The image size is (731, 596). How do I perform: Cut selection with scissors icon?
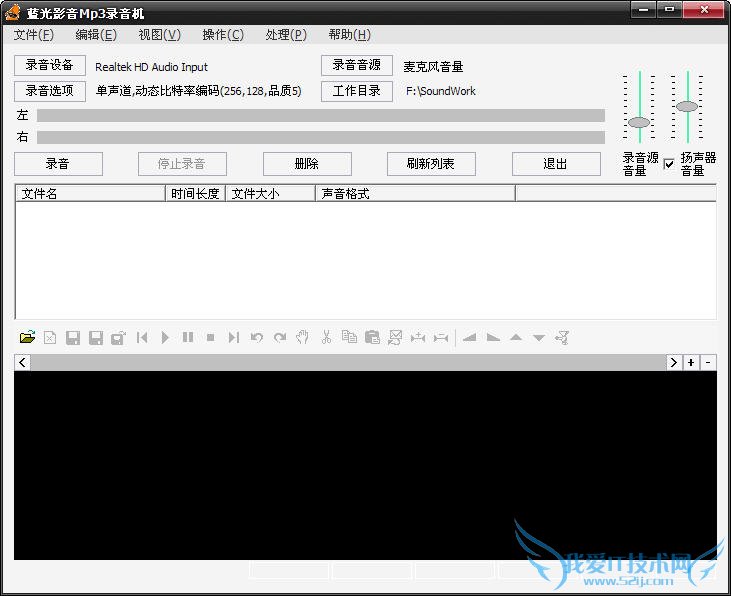tap(326, 337)
